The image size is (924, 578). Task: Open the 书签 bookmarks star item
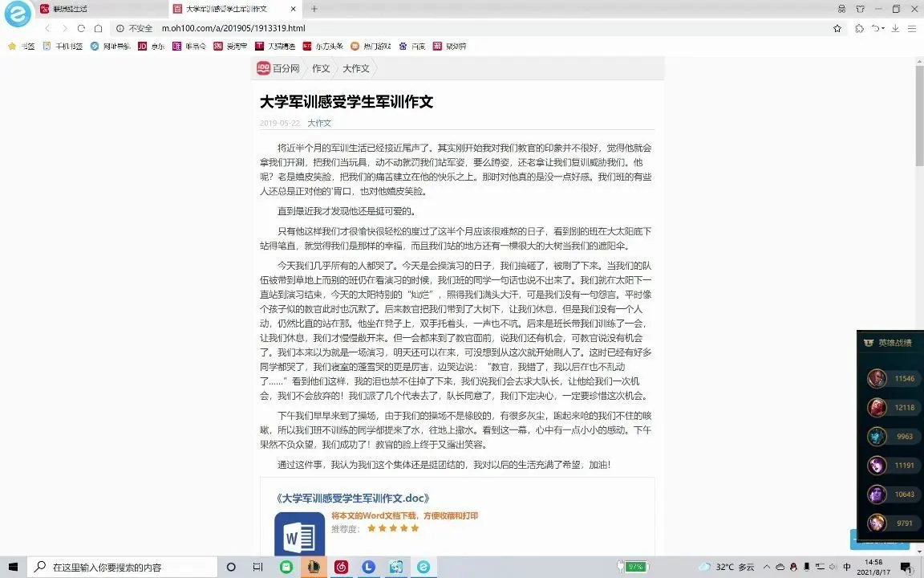21,46
